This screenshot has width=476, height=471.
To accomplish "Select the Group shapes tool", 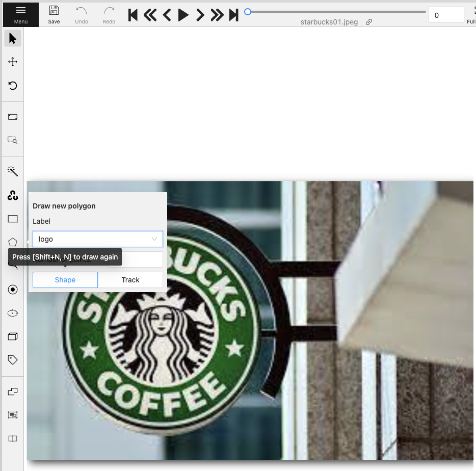I will click(x=13, y=415).
